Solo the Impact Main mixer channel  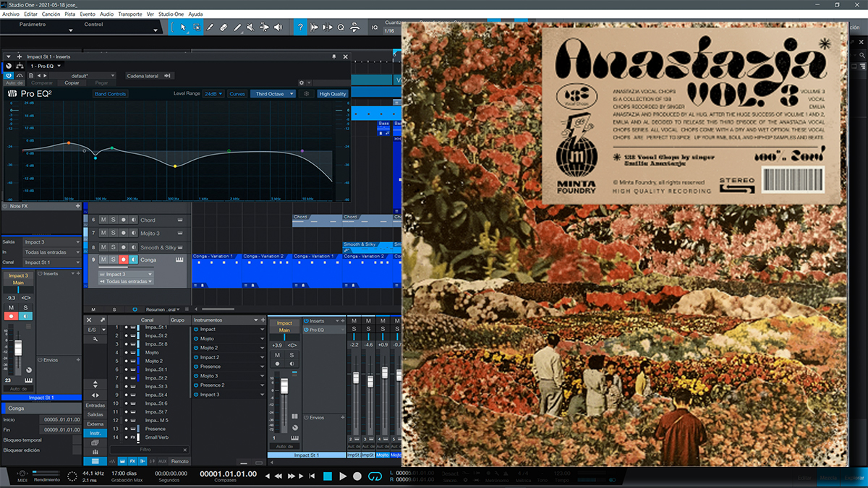pos(292,355)
